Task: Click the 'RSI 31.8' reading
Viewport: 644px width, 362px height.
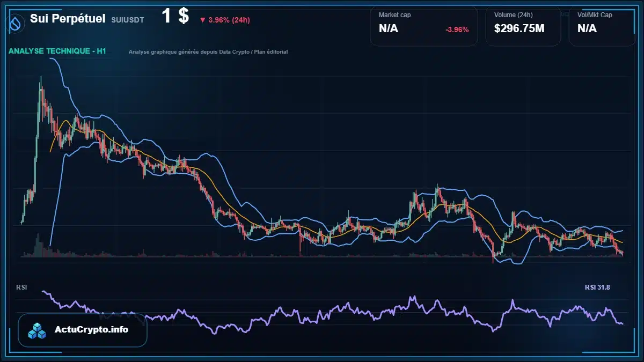Action: tap(597, 287)
